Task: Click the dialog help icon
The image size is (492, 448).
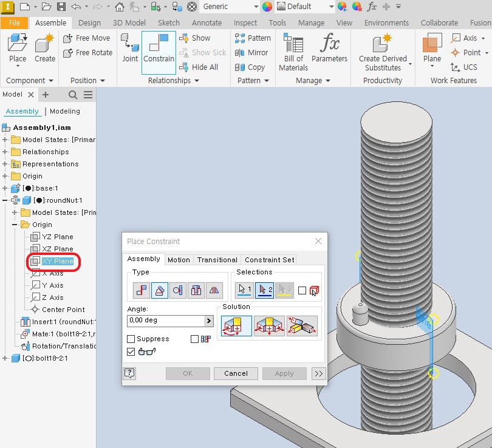Action: 129,373
